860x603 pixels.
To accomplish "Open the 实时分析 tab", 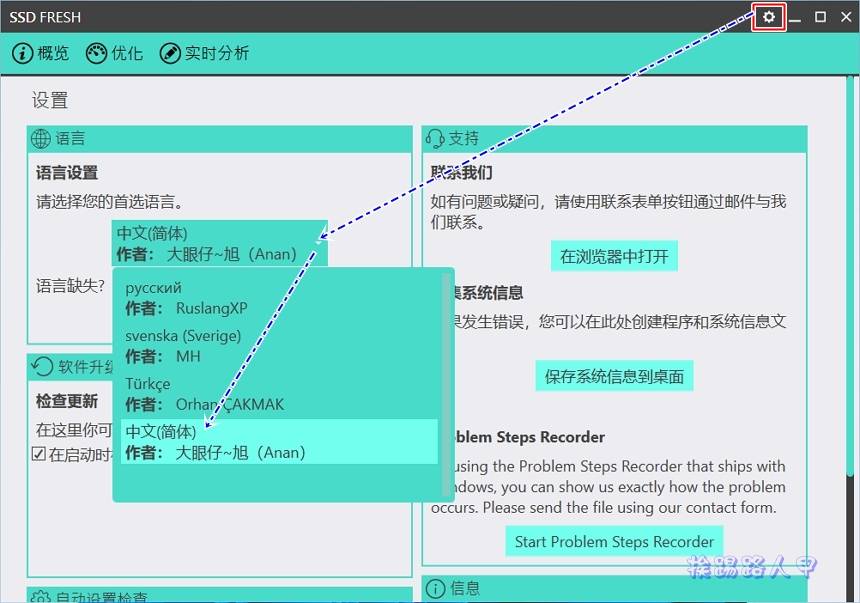I will pyautogui.click(x=204, y=53).
